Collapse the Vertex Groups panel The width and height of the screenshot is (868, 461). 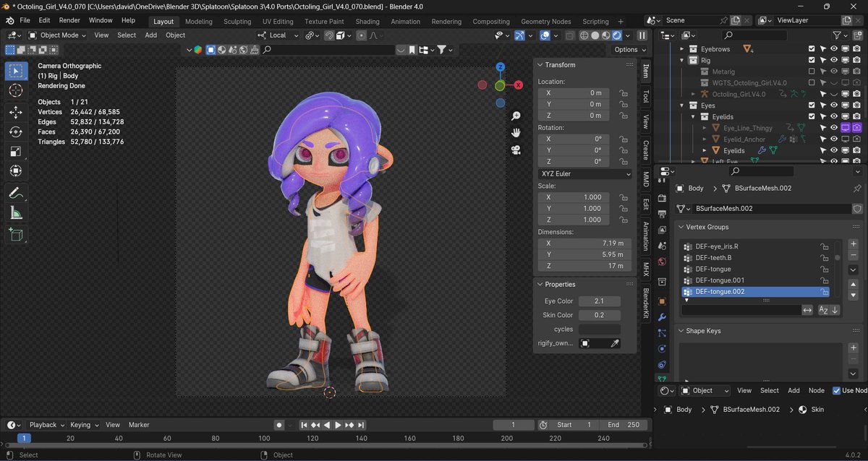coord(681,227)
